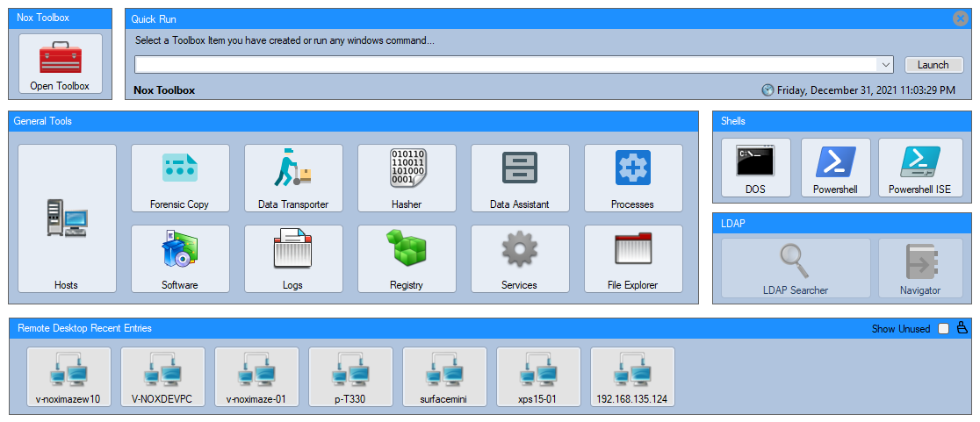This screenshot has width=980, height=422.
Task: Open the Hosts tool
Action: point(67,218)
